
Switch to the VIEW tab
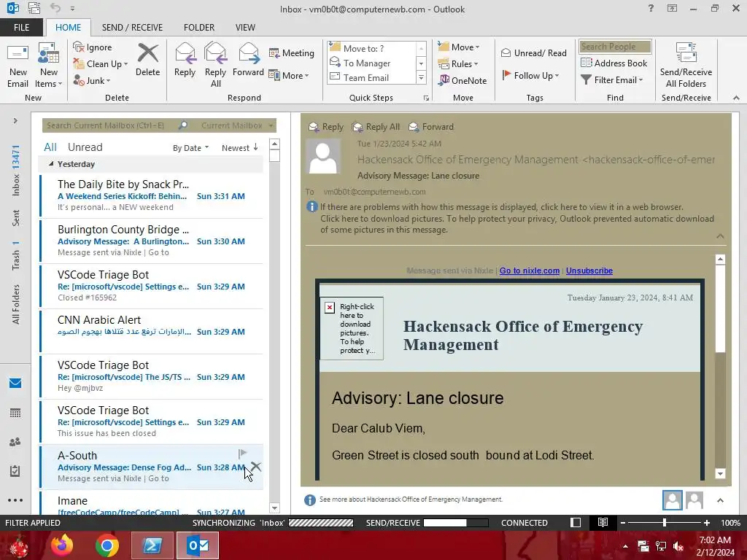click(x=245, y=28)
